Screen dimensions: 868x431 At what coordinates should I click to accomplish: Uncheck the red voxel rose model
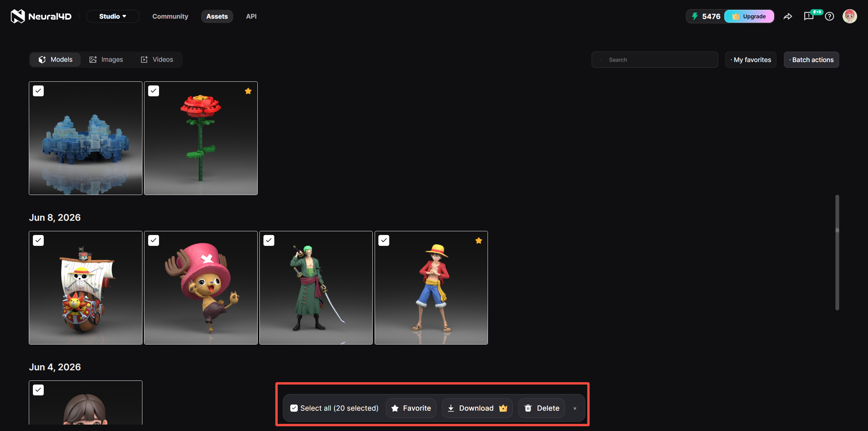coord(154,91)
